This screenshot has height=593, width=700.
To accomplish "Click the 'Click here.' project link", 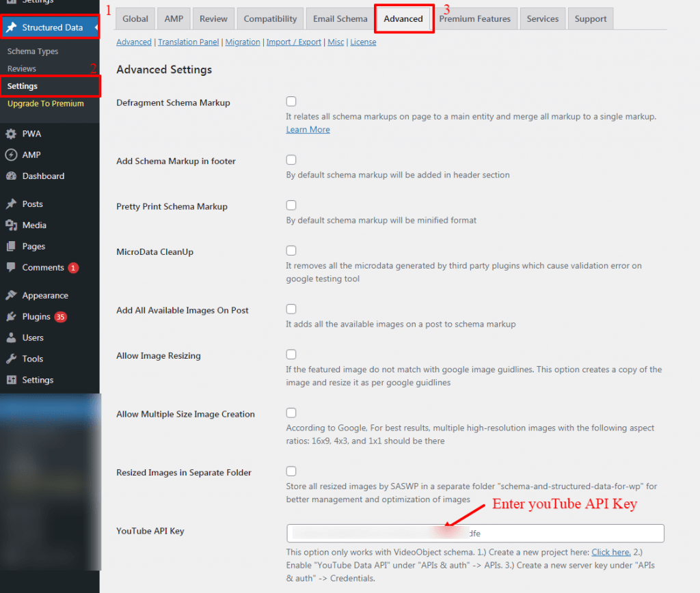I will tap(611, 553).
